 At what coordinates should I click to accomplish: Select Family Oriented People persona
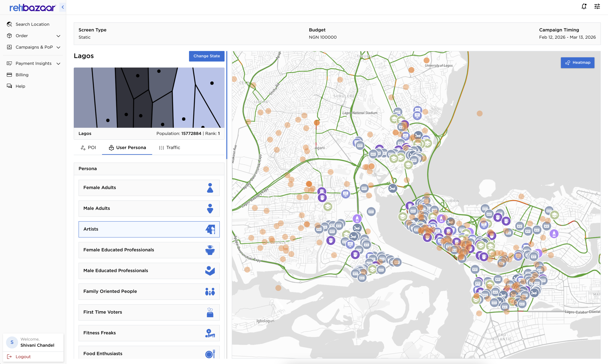(x=149, y=292)
